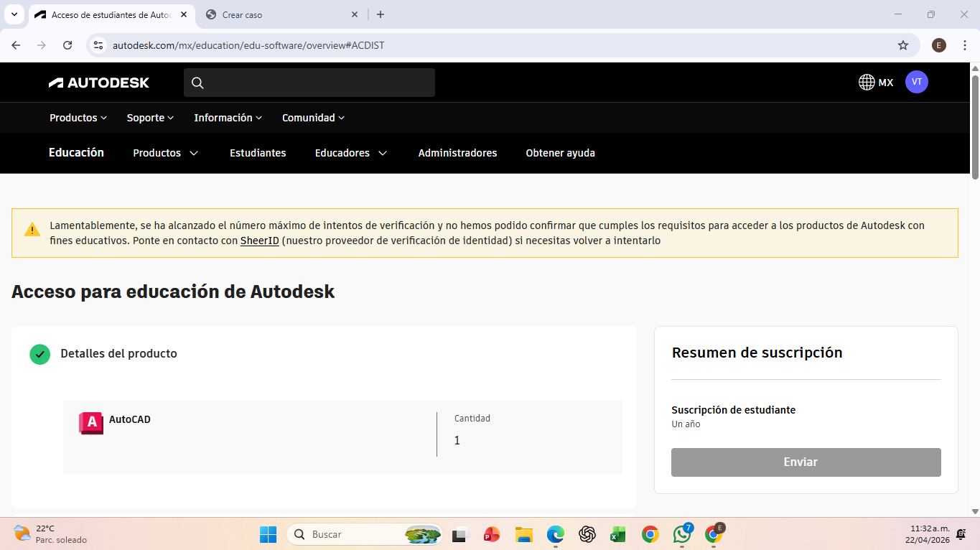Open the ChatGPT icon in taskbar
This screenshot has width=980, height=550.
tap(587, 534)
